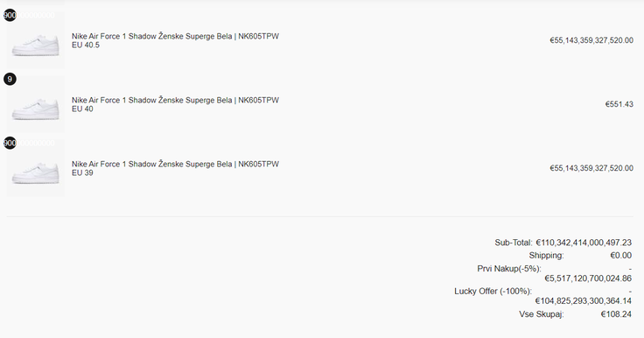The width and height of the screenshot is (644, 338).
Task: Select the EU 40 size label
Action: [x=82, y=109]
